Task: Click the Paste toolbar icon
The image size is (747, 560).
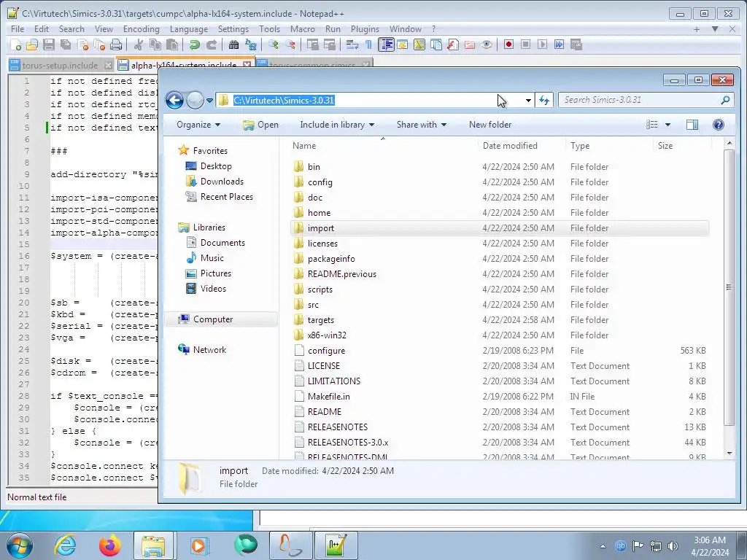Action: [x=172, y=44]
